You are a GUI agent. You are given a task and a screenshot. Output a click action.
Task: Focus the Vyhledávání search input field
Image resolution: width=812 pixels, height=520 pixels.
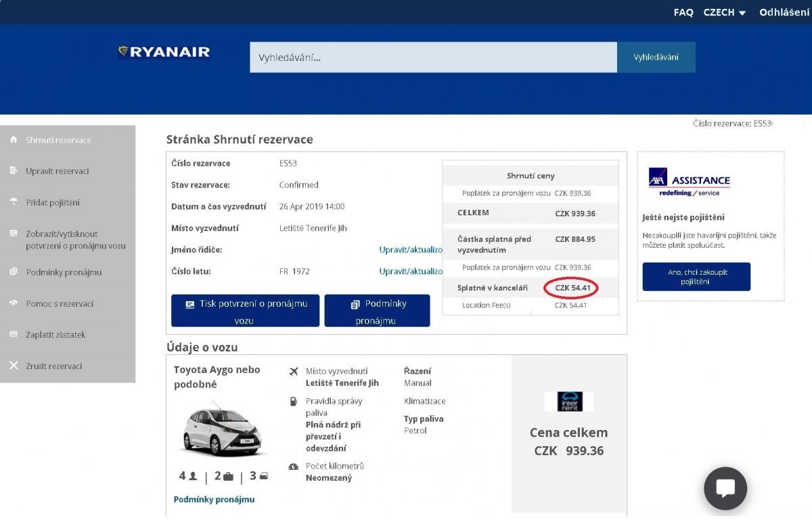pyautogui.click(x=433, y=58)
